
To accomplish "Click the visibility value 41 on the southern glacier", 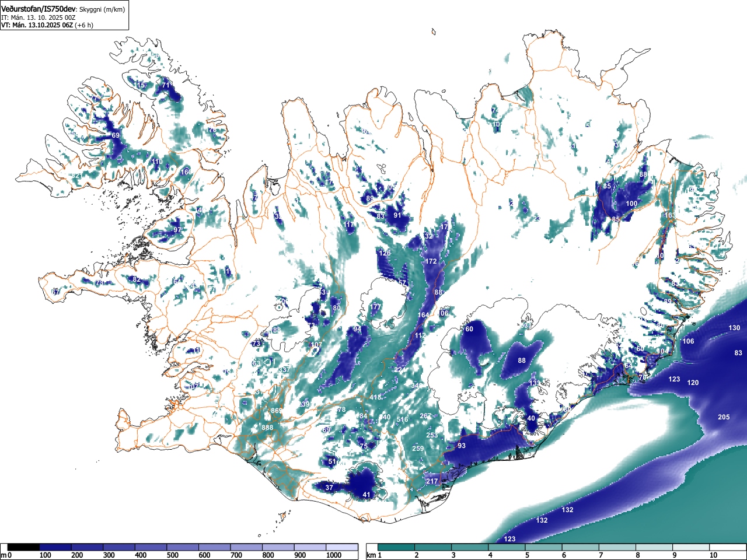I will (366, 495).
